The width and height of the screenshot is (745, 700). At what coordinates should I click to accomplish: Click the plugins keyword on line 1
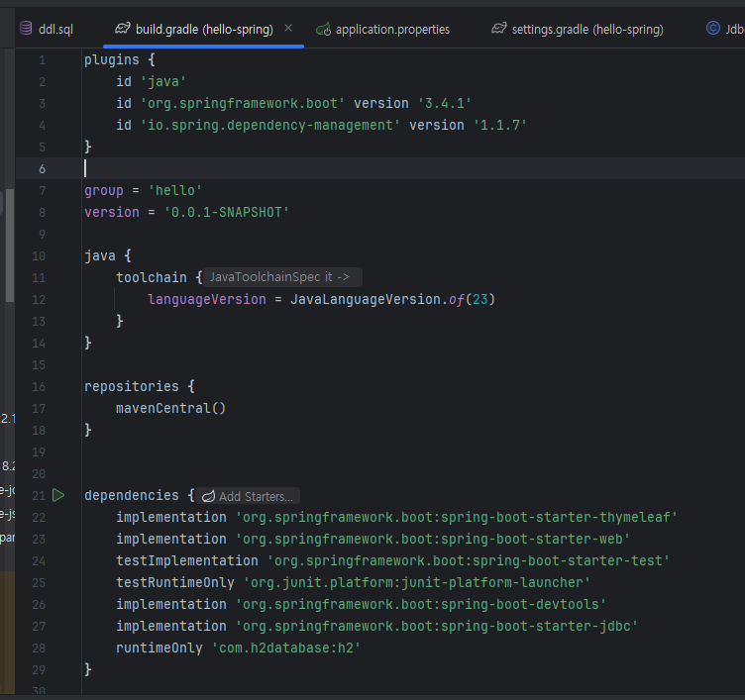(x=112, y=60)
